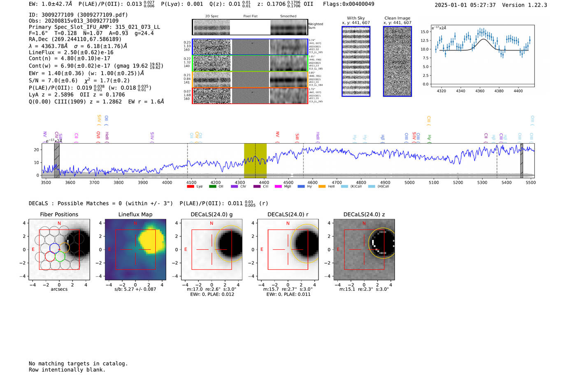Click the Primary Spec_Slot_IFU_AMP text
Viewport: 576px width, 392px height.
coord(95,27)
